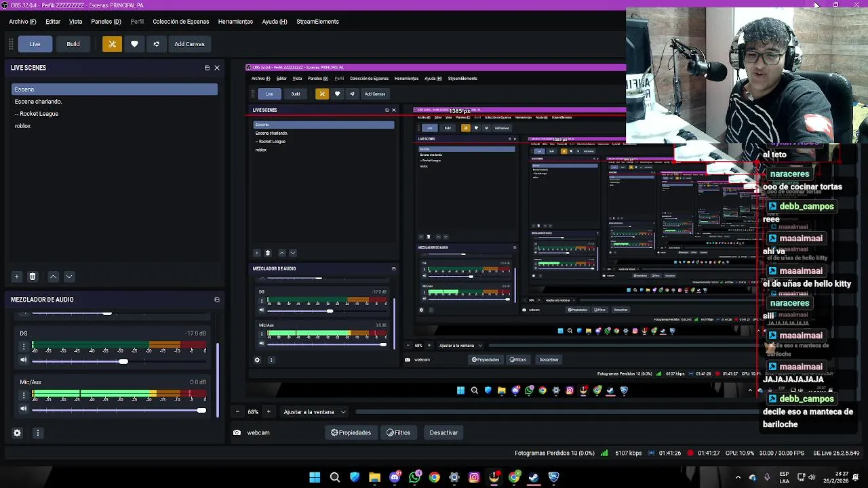Viewport: 868px width, 488px height.
Task: Open the Ajustar a la ventana dropdown
Action: (315, 412)
